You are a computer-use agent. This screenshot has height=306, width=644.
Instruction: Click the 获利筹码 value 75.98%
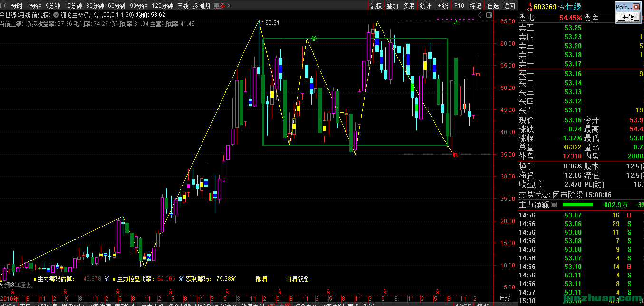226,279
